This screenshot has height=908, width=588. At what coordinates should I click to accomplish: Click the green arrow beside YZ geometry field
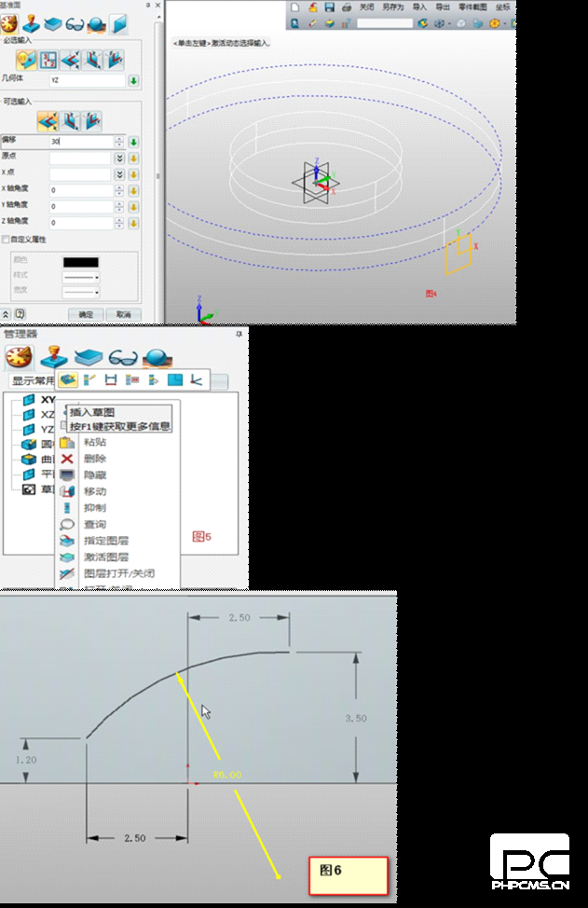pos(134,81)
